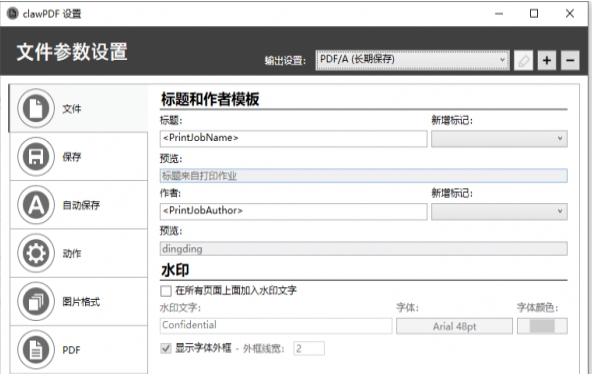Open the 输出设置 PDF/A profile dropdown
The width and height of the screenshot is (592, 374).
coord(413,60)
